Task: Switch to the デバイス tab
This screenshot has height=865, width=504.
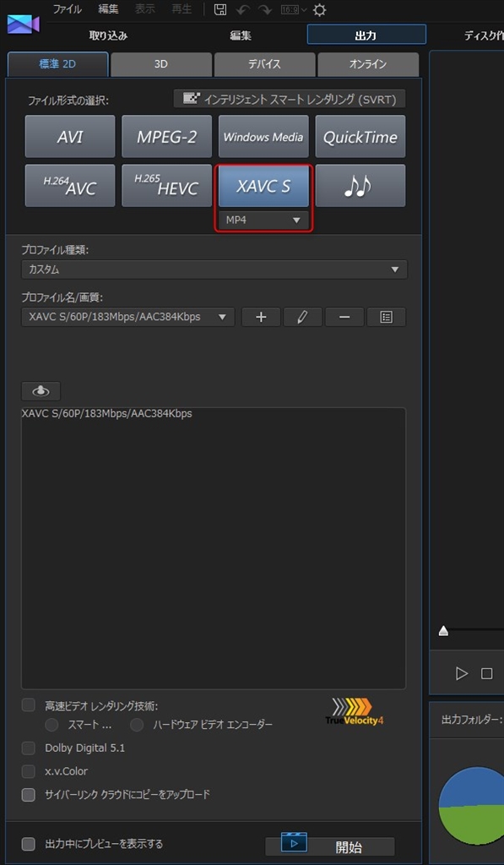Action: coord(265,64)
